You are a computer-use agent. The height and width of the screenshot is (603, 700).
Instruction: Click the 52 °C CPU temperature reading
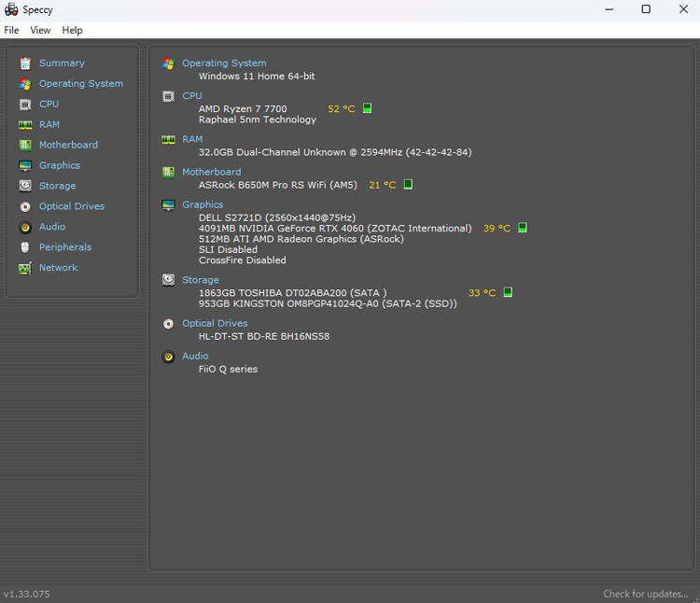point(341,109)
